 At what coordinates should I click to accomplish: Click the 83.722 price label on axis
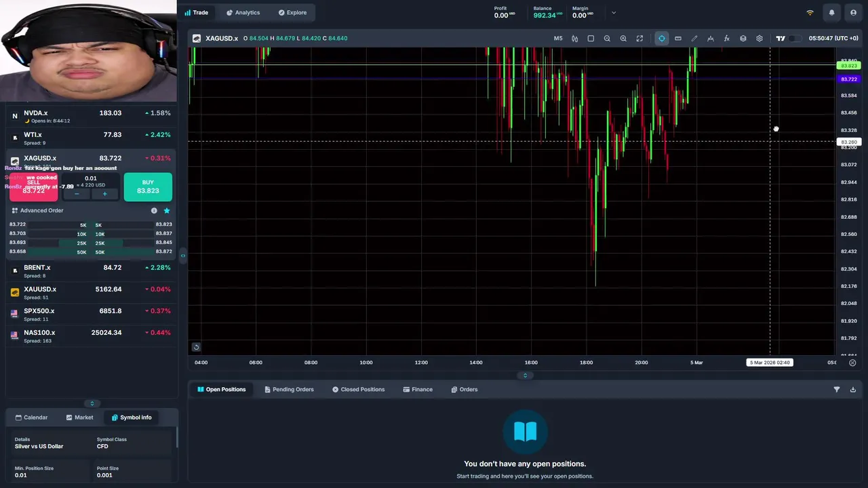coord(849,79)
